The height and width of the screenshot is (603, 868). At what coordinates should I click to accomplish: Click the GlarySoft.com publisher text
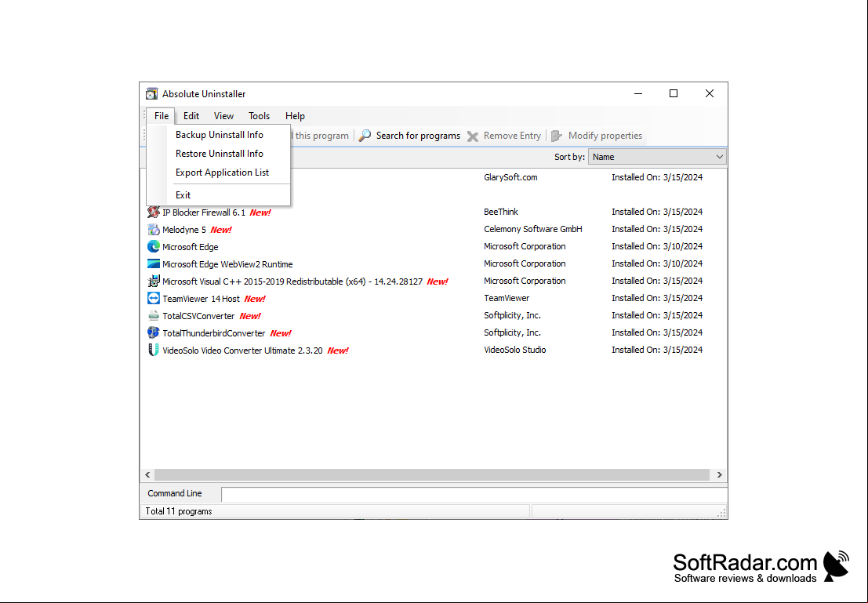(x=510, y=177)
